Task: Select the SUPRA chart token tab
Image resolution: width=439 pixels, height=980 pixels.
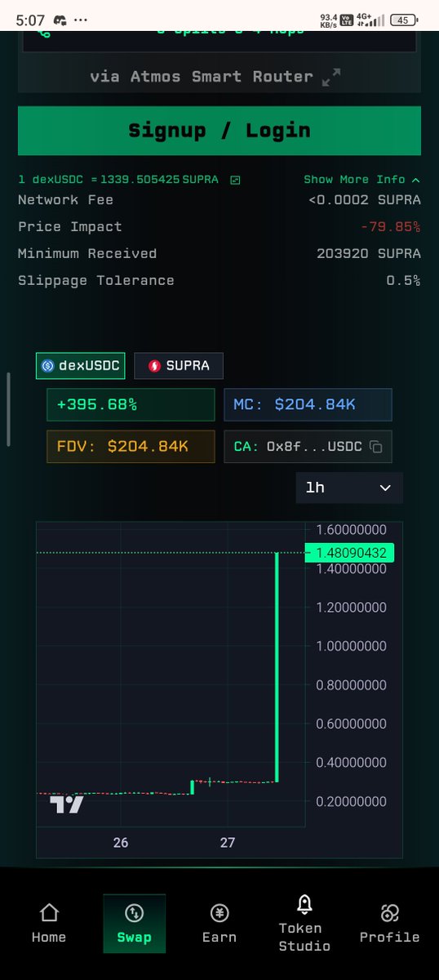Action: (179, 366)
